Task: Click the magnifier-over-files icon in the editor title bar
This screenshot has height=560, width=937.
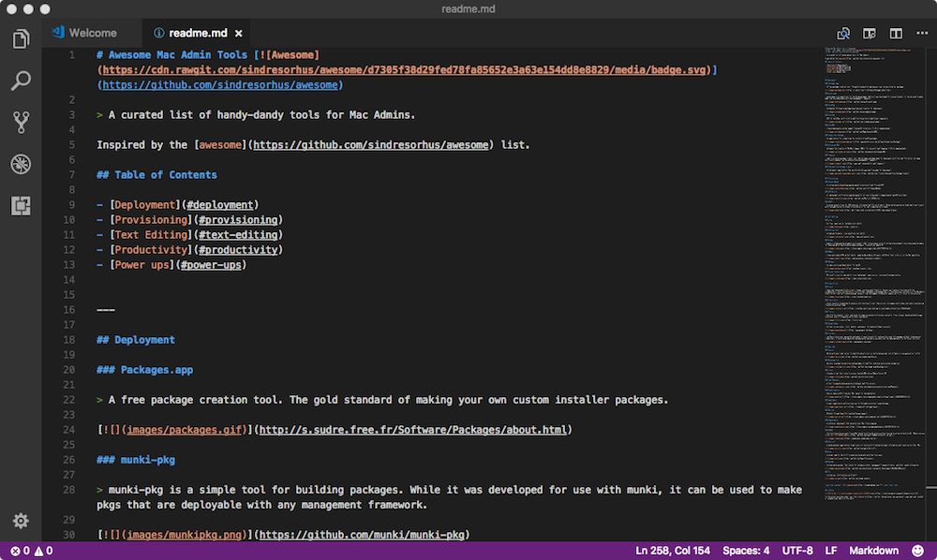Action: pyautogui.click(x=843, y=34)
